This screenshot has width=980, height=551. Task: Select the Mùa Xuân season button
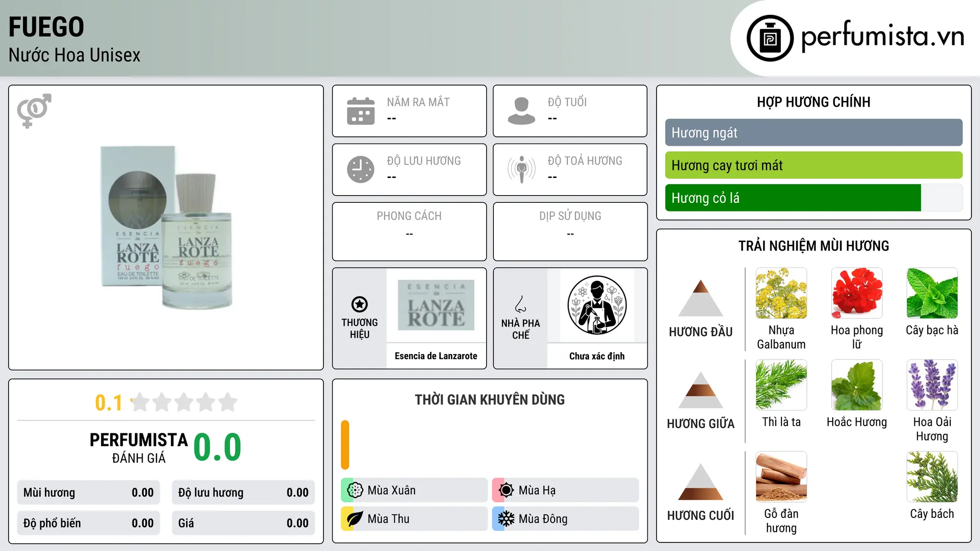pyautogui.click(x=414, y=490)
